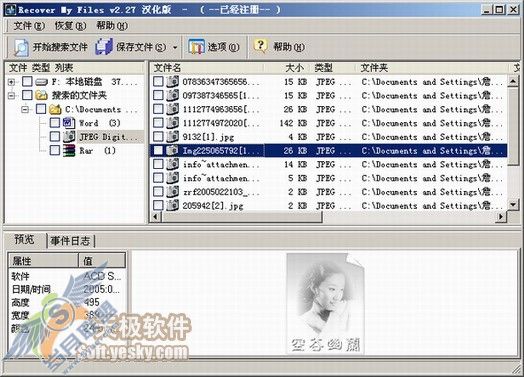
Task: Click the 值 column header in properties
Action: click(x=102, y=261)
